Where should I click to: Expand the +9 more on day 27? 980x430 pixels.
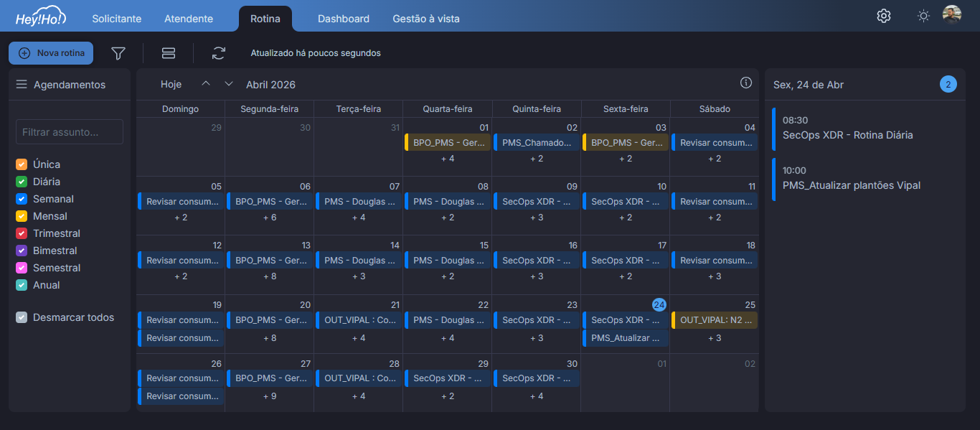(x=270, y=396)
